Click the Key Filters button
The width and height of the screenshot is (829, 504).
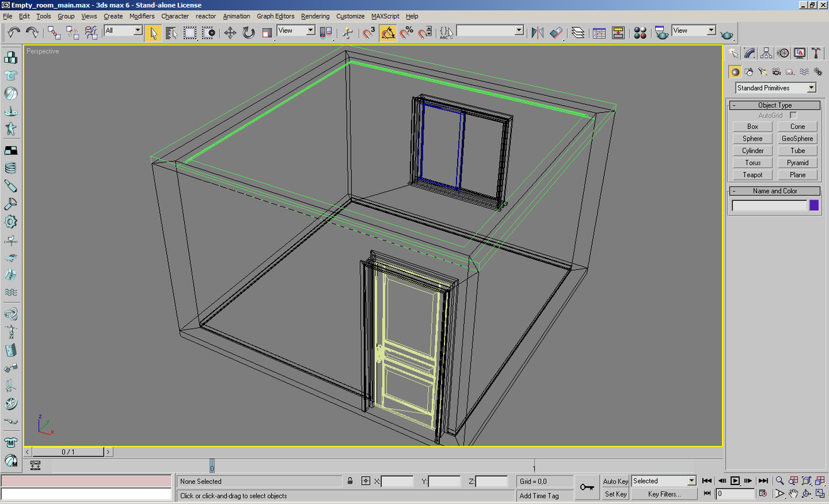tap(664, 494)
